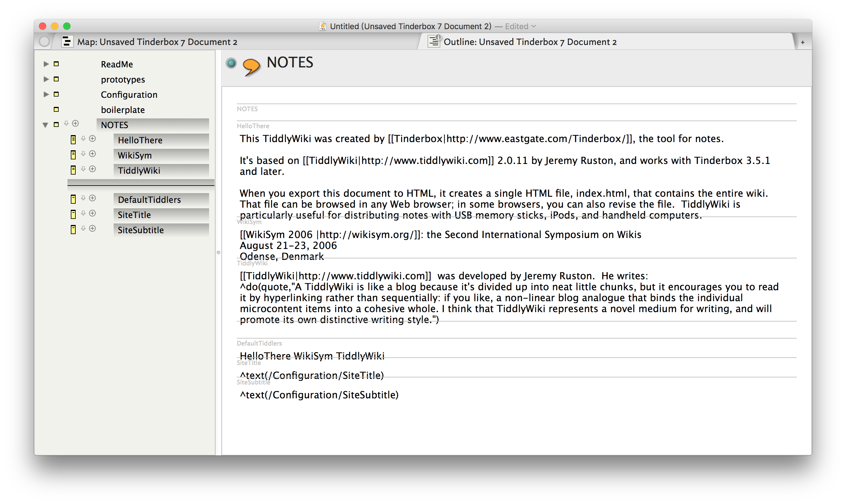The height and width of the screenshot is (504, 846).
Task: Click the circled plus icon beside WikiSym
Action: (x=92, y=154)
